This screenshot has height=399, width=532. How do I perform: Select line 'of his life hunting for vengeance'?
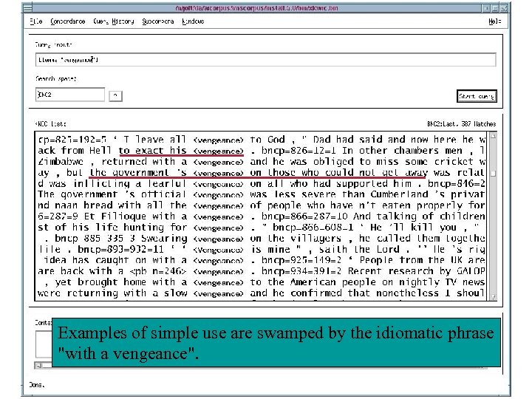coord(262,228)
